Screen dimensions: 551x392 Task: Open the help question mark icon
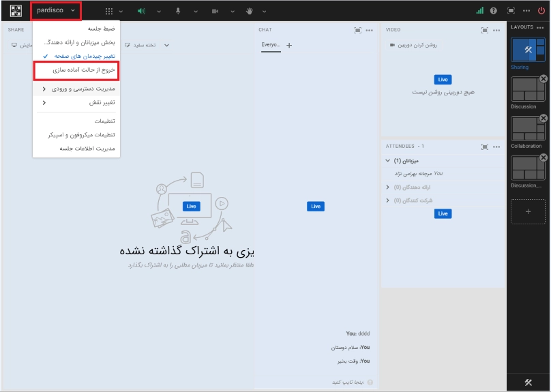tap(493, 10)
